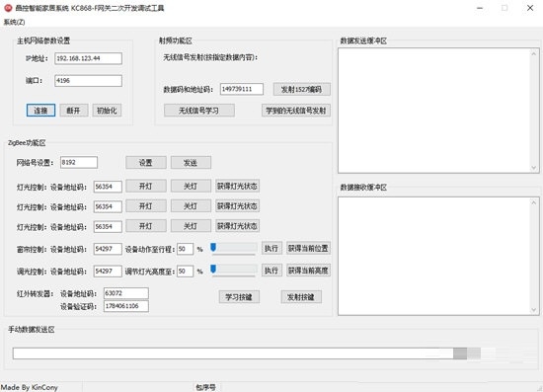The width and height of the screenshot is (543, 392).
Task: Close the debugging tool window
Action: [530, 8]
